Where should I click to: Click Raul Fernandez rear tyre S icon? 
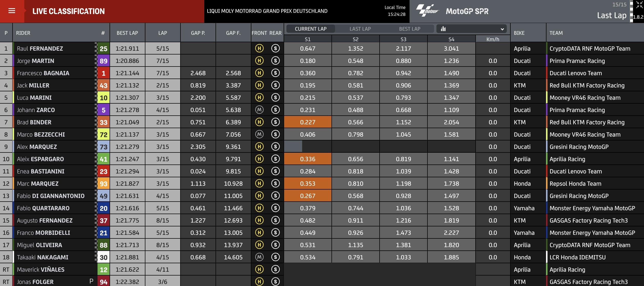click(x=275, y=48)
